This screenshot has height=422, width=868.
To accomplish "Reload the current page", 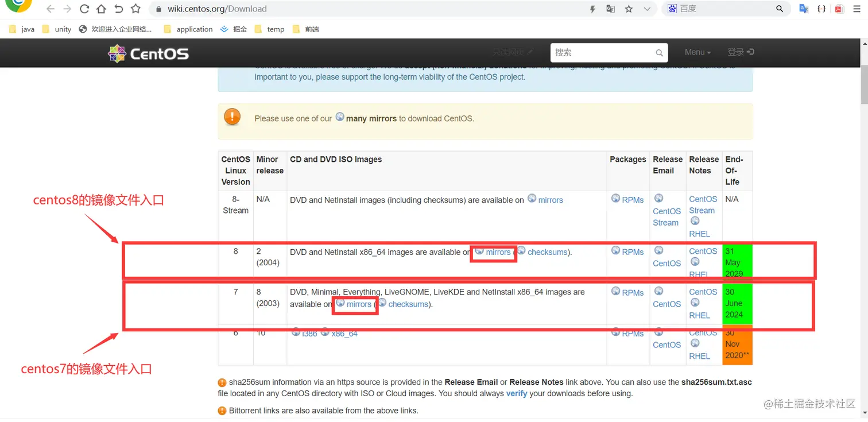I will 84,9.
